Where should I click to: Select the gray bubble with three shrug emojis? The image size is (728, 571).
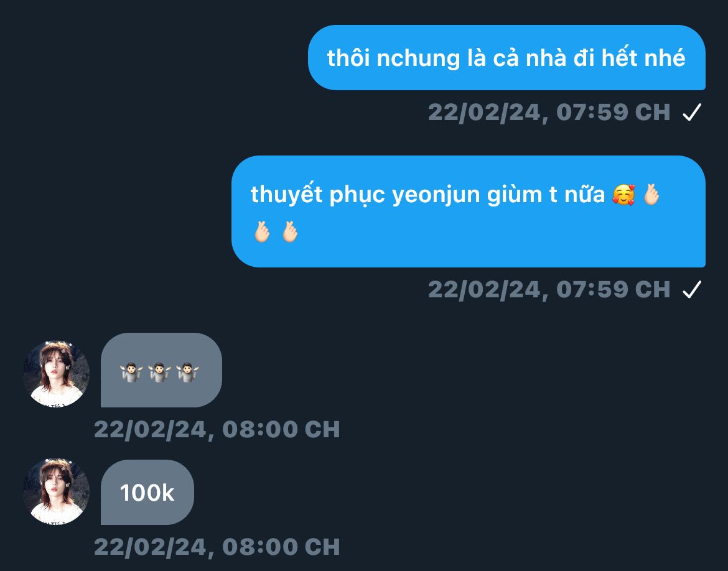click(161, 370)
